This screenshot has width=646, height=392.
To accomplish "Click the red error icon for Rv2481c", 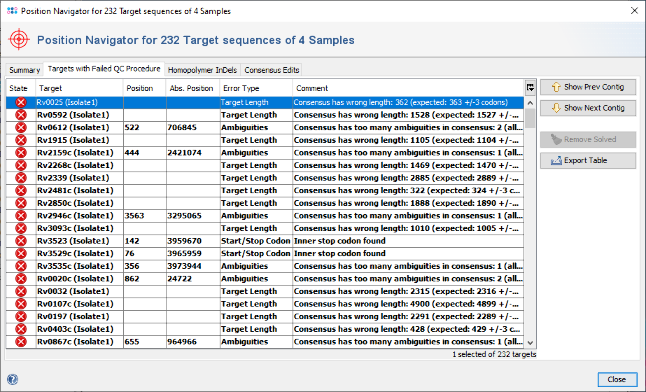I will (x=21, y=190).
